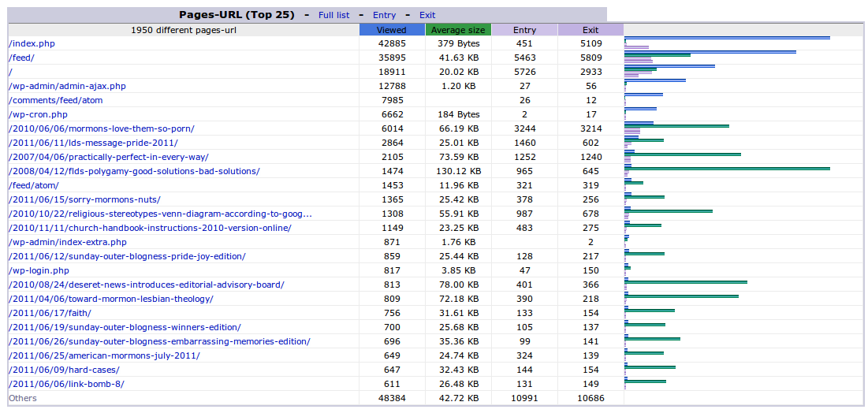The width and height of the screenshot is (868, 413).
Task: Open the /index.php page URL
Action: pos(32,43)
